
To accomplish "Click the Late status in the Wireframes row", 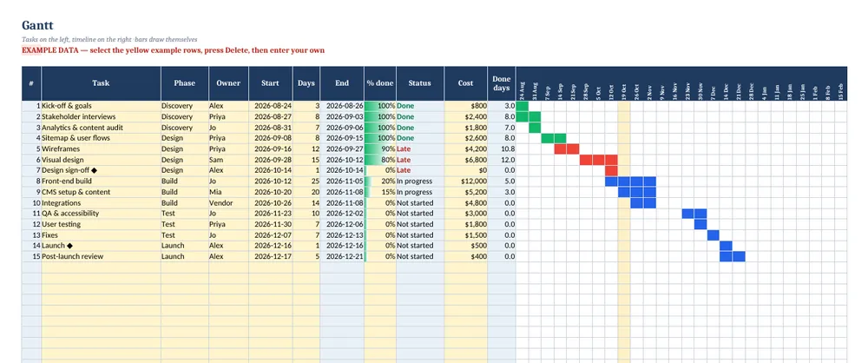I will (x=419, y=148).
